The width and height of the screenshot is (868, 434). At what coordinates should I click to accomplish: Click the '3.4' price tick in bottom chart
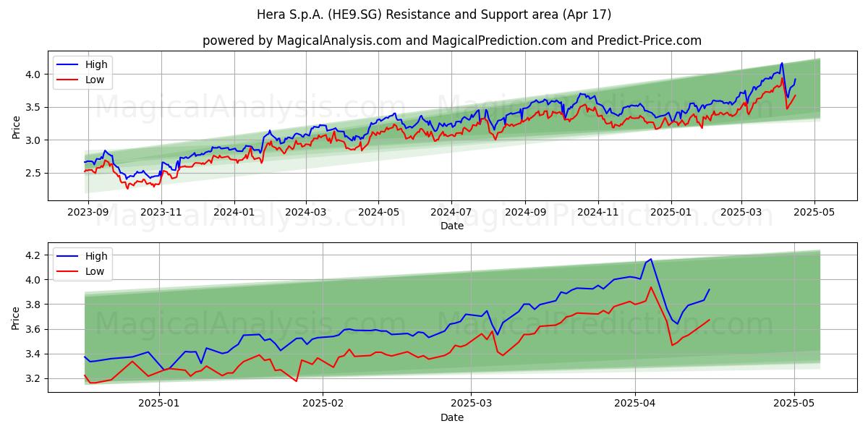(35, 354)
